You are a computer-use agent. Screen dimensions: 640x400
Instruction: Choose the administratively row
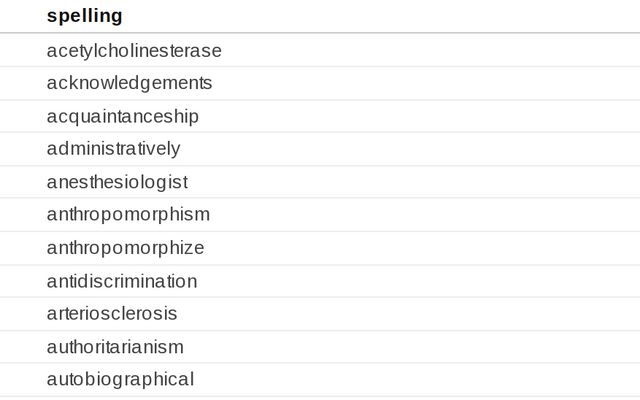click(113, 149)
